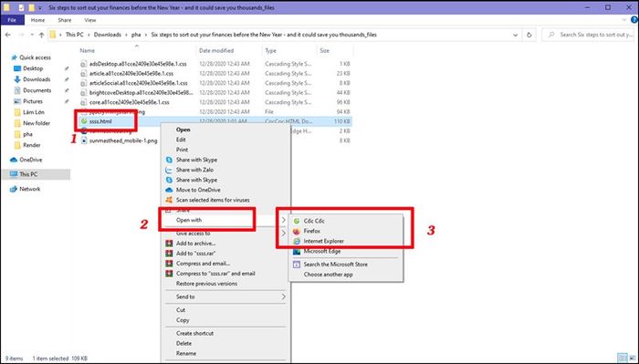Click the Refresh button beside address bar

(x=529, y=35)
